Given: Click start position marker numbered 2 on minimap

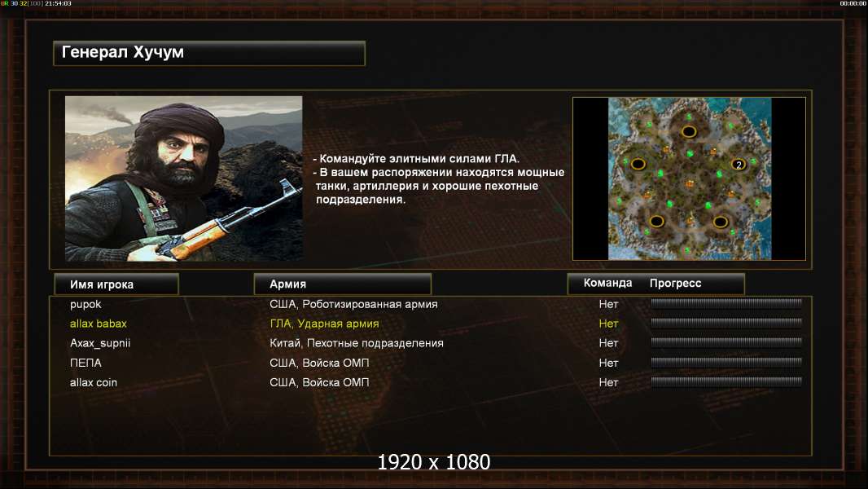Looking at the screenshot, I should [739, 165].
